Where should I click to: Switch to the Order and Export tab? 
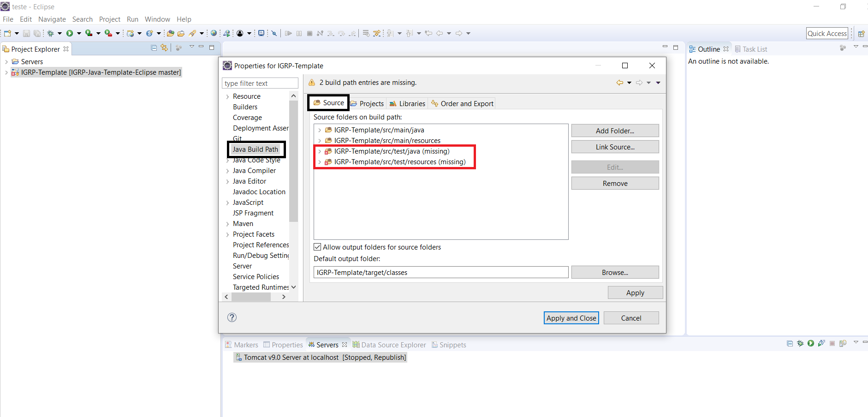click(x=462, y=103)
